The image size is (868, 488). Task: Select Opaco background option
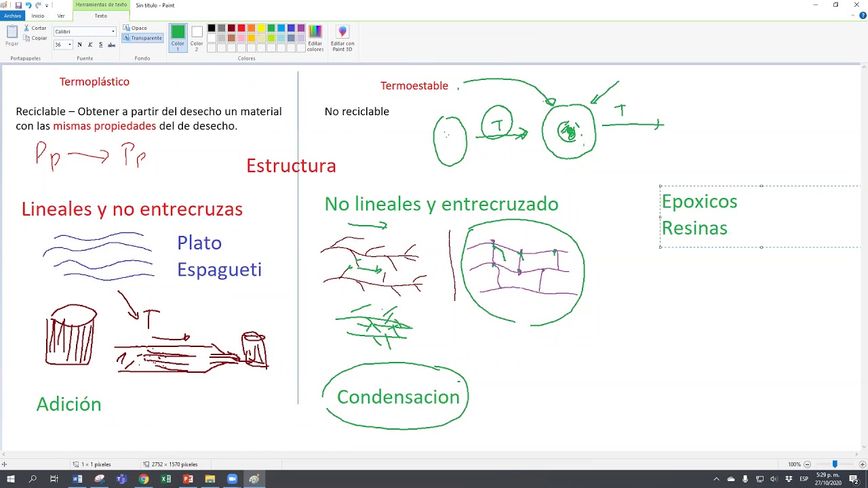pyautogui.click(x=135, y=28)
